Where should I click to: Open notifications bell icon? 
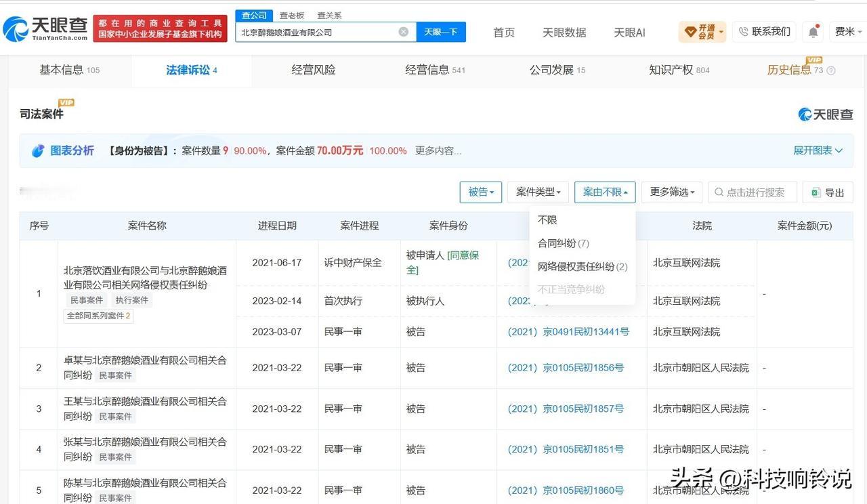pyautogui.click(x=813, y=32)
